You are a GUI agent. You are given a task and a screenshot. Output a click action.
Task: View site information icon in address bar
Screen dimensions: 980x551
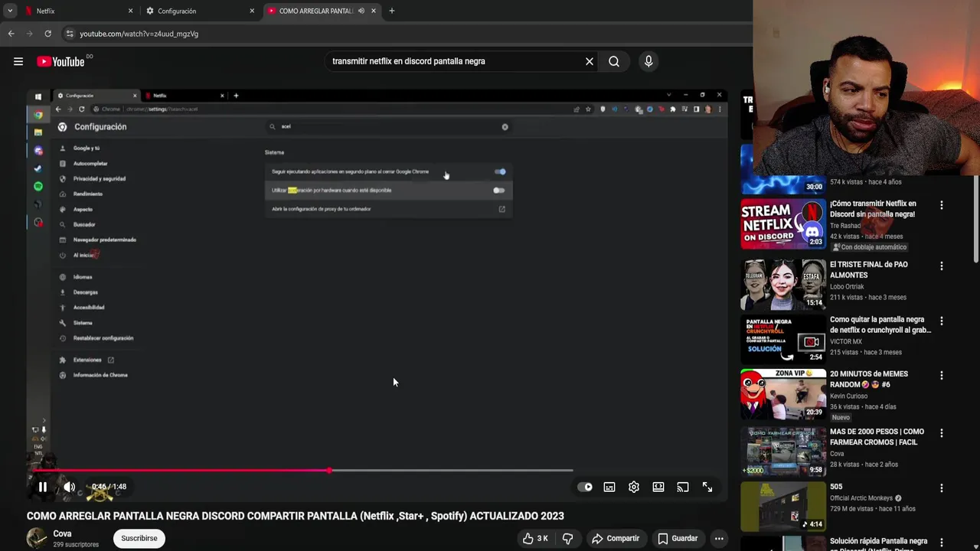[x=69, y=34]
